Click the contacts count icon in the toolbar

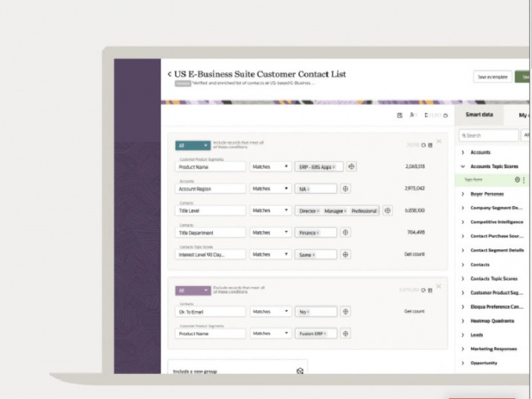pos(412,115)
